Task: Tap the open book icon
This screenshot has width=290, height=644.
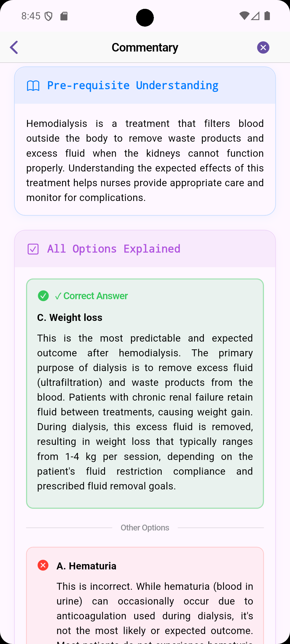Action: click(x=33, y=86)
